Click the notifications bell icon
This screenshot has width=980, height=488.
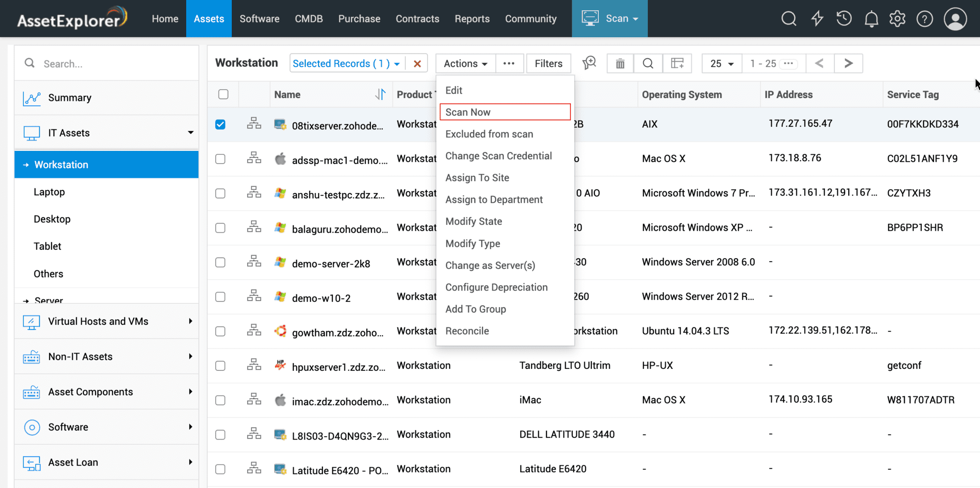point(871,19)
